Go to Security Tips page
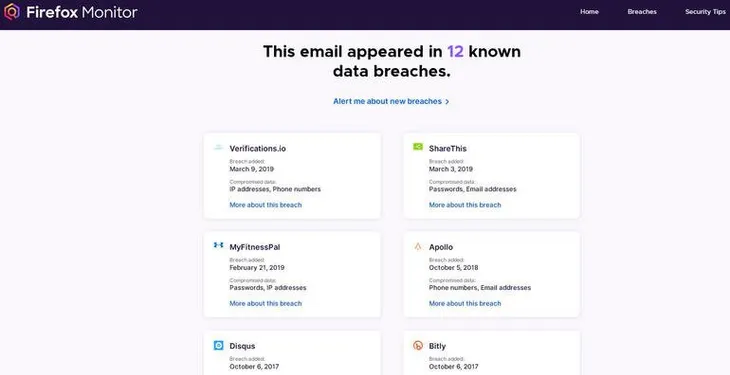 (705, 12)
